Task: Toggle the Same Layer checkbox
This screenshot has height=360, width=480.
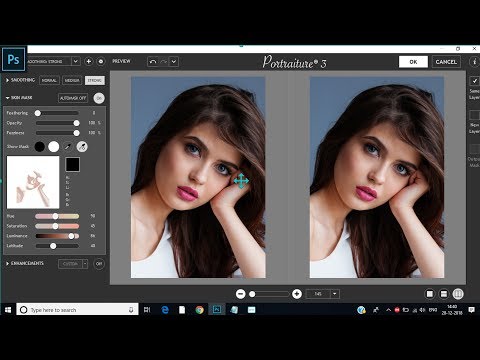Action: pyautogui.click(x=474, y=81)
